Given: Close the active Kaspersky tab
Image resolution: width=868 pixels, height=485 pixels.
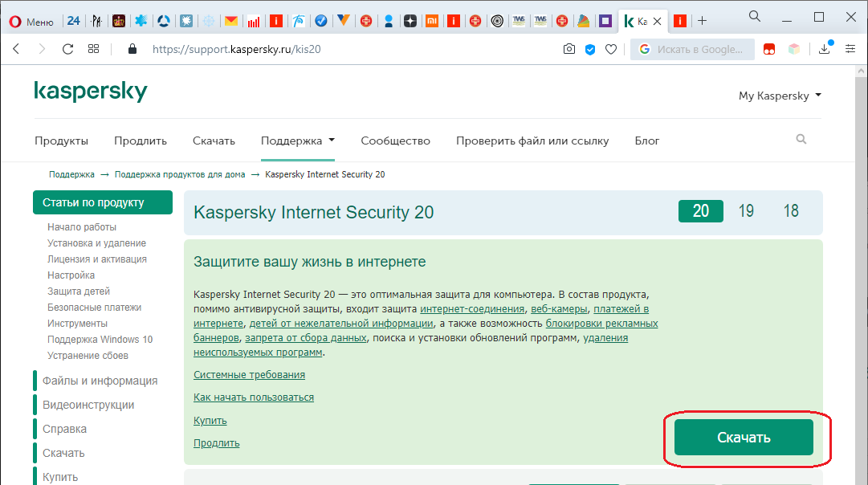Looking at the screenshot, I should click(x=657, y=21).
